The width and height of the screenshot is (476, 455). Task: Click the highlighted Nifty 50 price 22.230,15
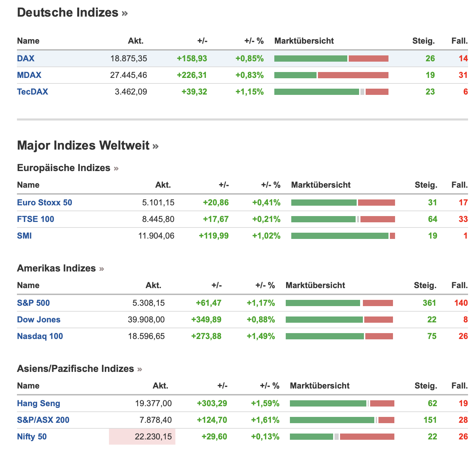coord(153,437)
